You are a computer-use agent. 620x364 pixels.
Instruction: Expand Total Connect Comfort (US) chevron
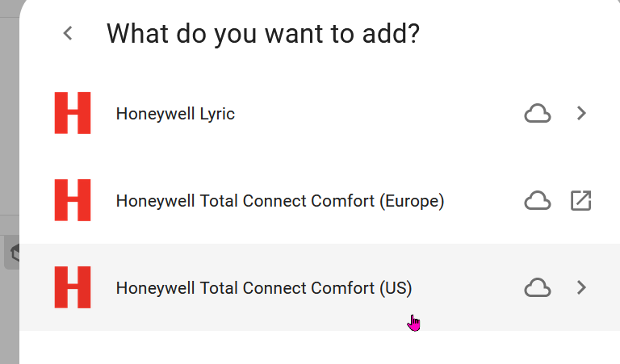581,287
